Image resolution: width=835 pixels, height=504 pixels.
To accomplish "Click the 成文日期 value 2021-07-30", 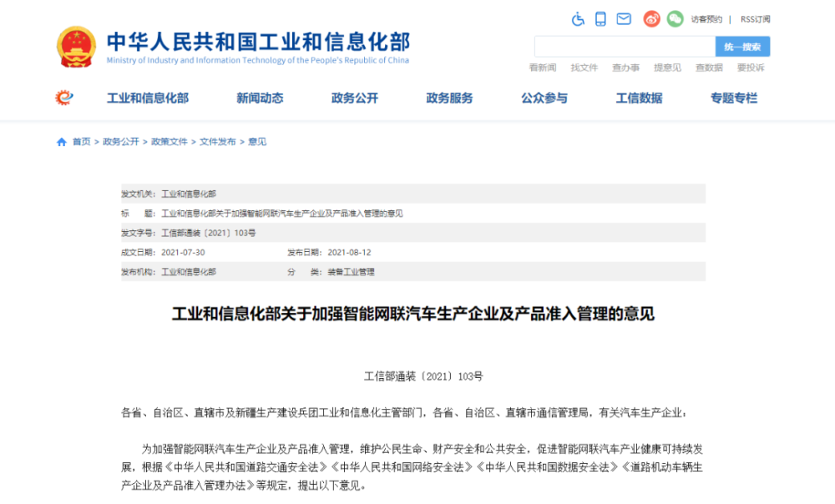I will click(x=183, y=252).
